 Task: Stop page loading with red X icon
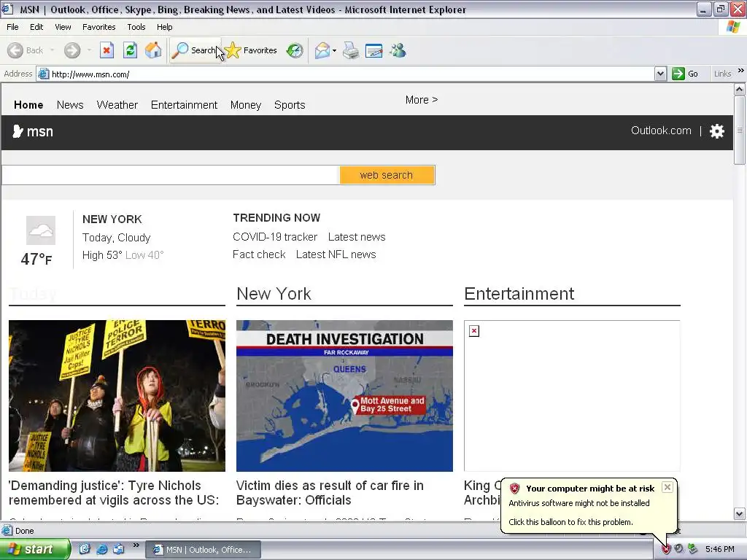click(107, 50)
